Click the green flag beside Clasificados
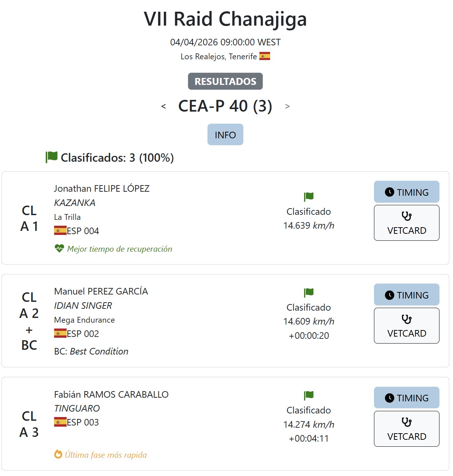 point(52,157)
